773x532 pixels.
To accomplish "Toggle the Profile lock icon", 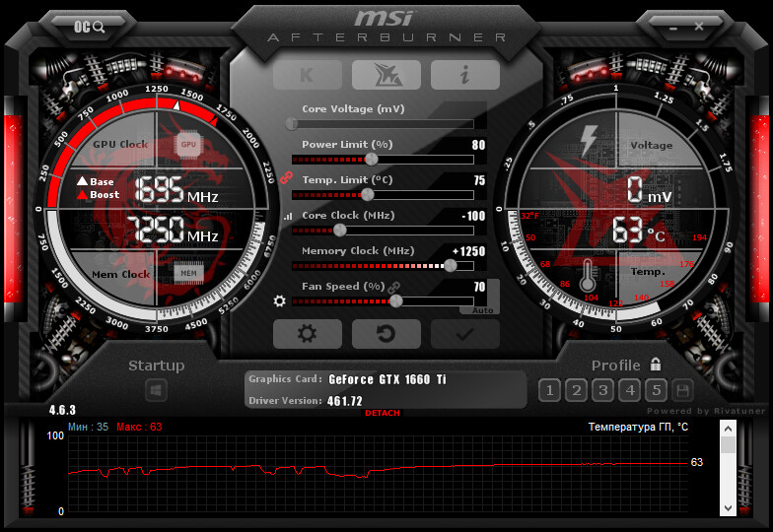I will [655, 365].
